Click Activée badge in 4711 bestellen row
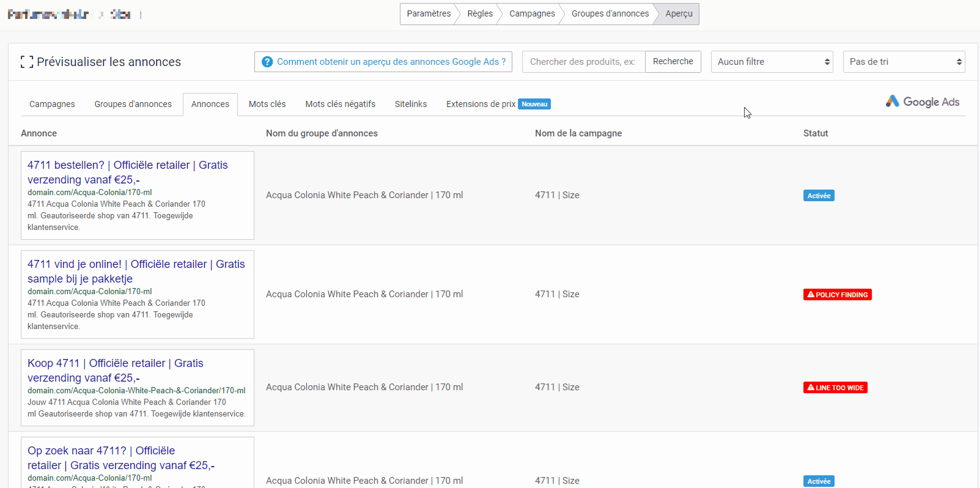 [x=819, y=196]
